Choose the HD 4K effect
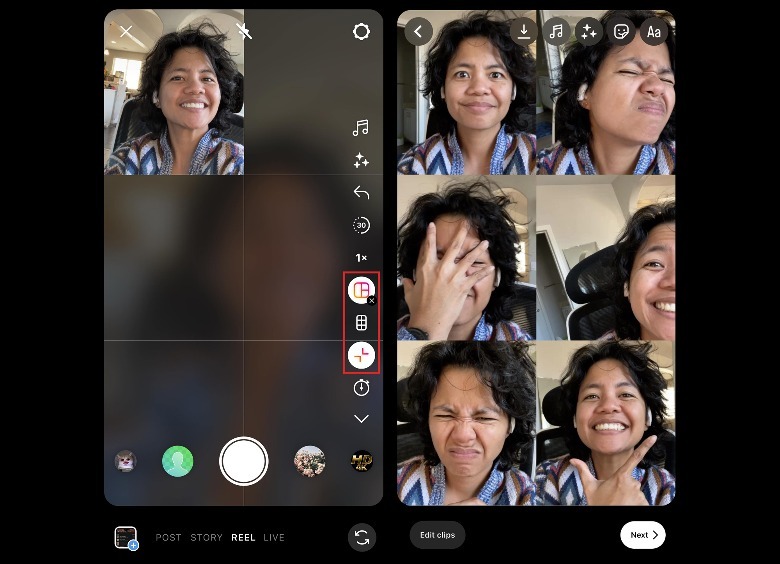Image resolution: width=780 pixels, height=564 pixels. point(362,461)
